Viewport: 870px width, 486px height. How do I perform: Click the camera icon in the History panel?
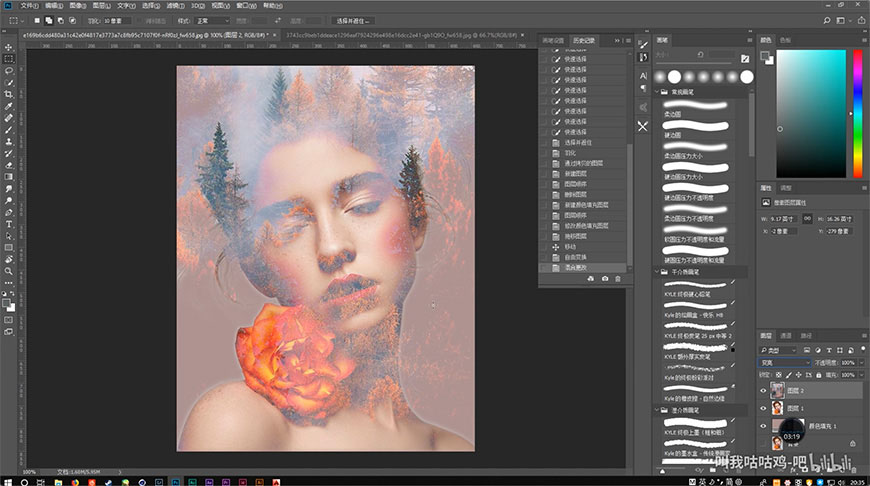(x=603, y=278)
